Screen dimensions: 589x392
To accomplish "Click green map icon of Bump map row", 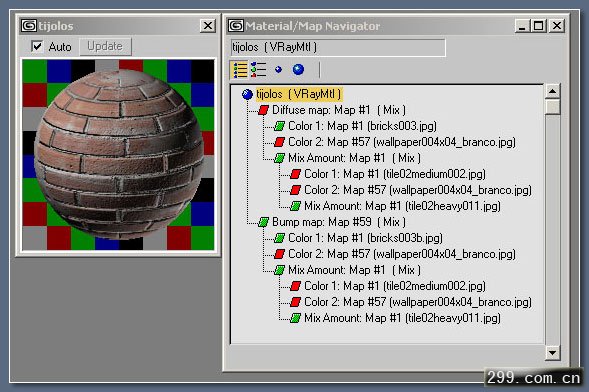I will coord(263,222).
